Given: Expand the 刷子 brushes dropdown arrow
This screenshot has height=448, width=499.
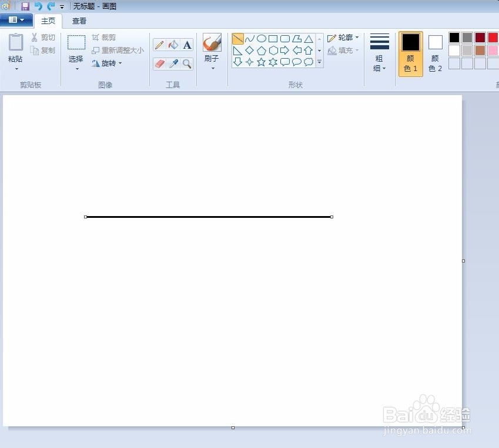Looking at the screenshot, I should 213,68.
